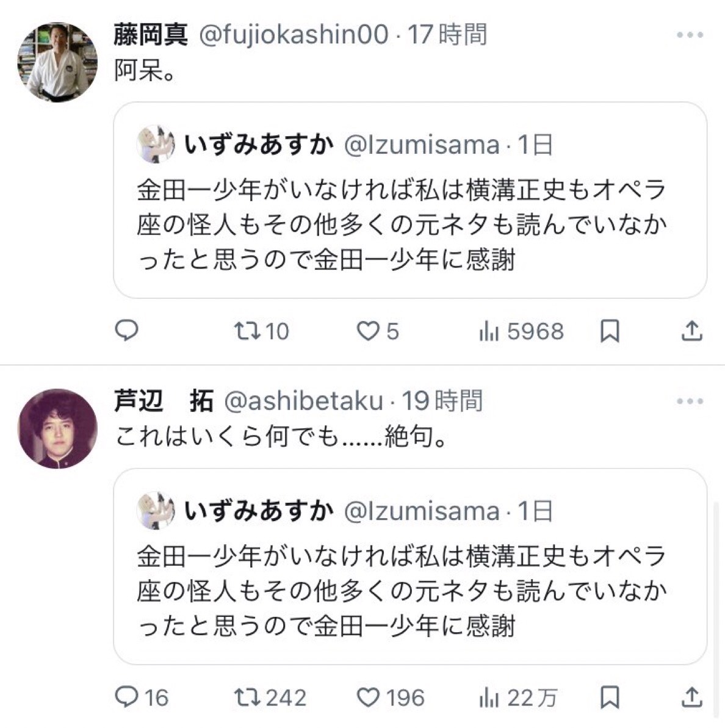Open more options on 芦辺拓's post
Image resolution: width=725 pixels, height=728 pixels.
tap(690, 402)
